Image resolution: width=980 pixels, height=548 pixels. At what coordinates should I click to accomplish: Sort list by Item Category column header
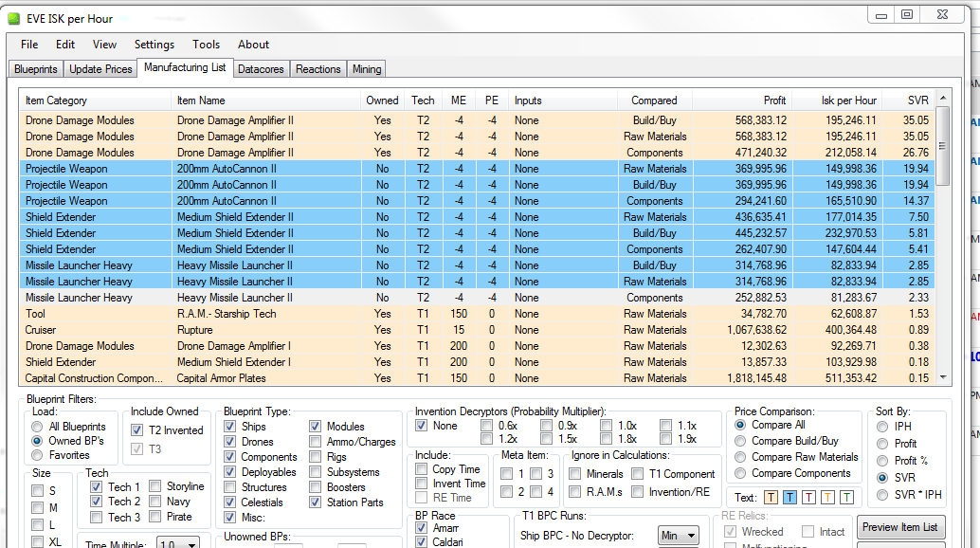click(95, 100)
